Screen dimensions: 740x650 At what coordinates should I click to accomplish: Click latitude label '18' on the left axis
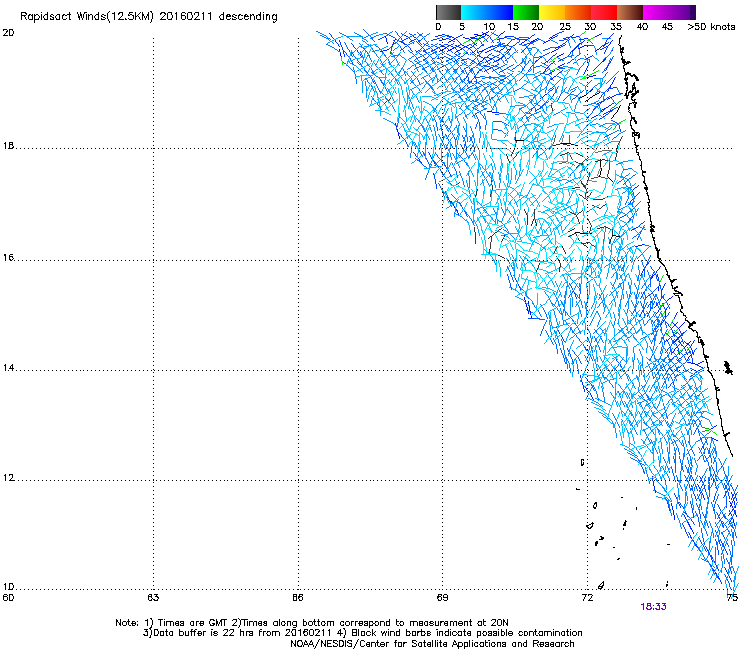[8, 146]
